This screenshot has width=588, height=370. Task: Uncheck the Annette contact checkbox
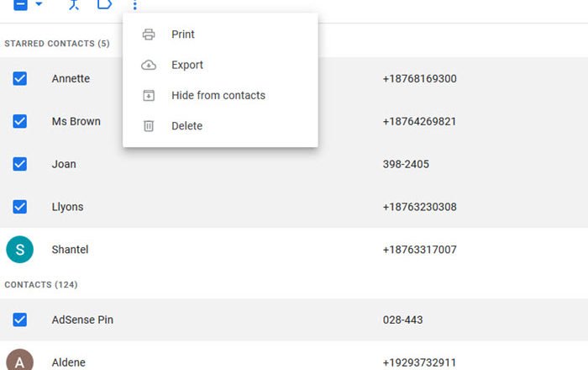[x=20, y=78]
